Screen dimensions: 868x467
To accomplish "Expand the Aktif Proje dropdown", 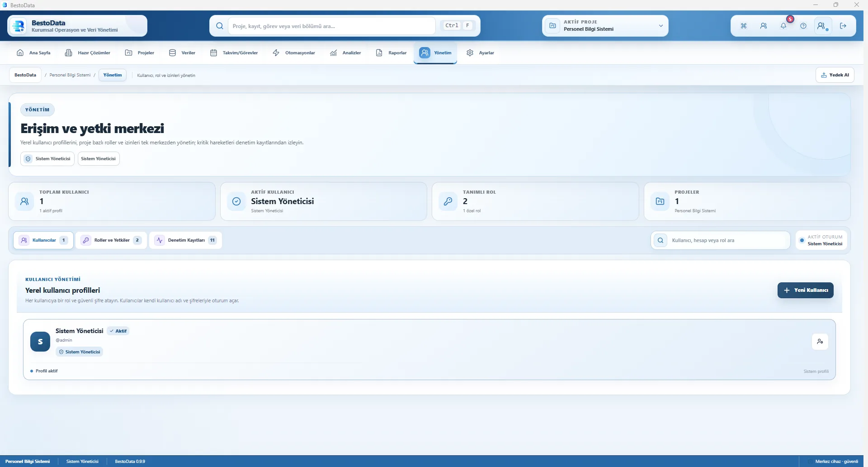I will click(660, 26).
